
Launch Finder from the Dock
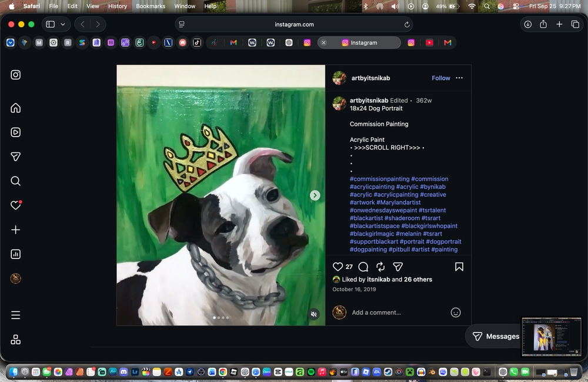point(14,372)
